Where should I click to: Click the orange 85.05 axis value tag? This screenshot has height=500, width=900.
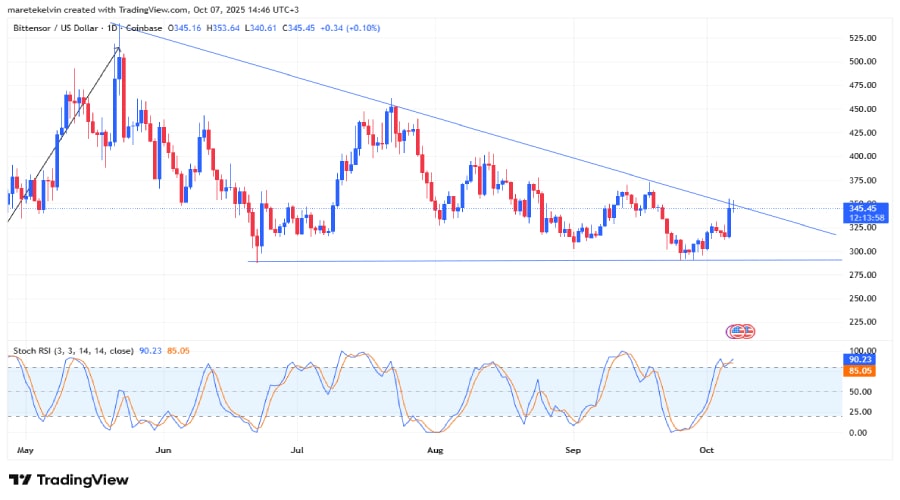[859, 371]
